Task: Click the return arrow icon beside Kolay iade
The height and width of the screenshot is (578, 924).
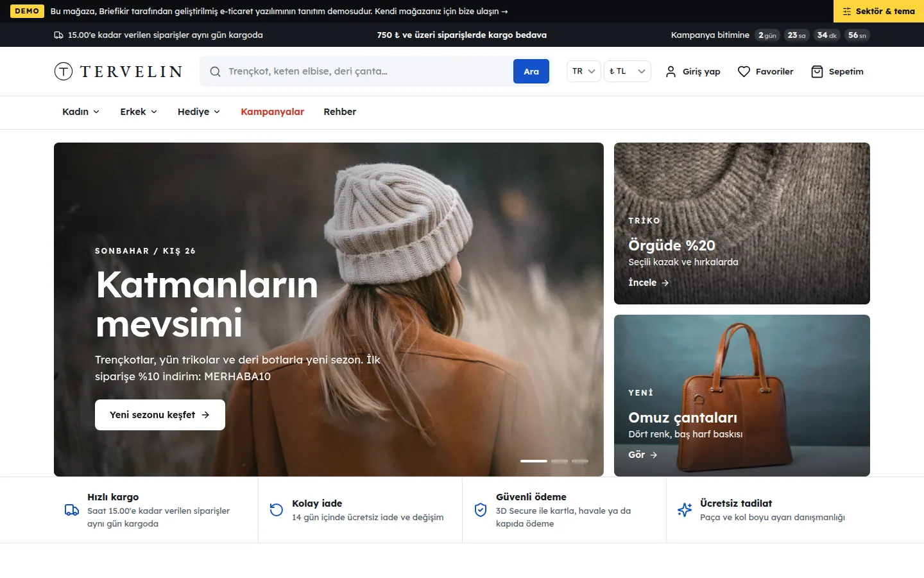Action: (x=277, y=510)
